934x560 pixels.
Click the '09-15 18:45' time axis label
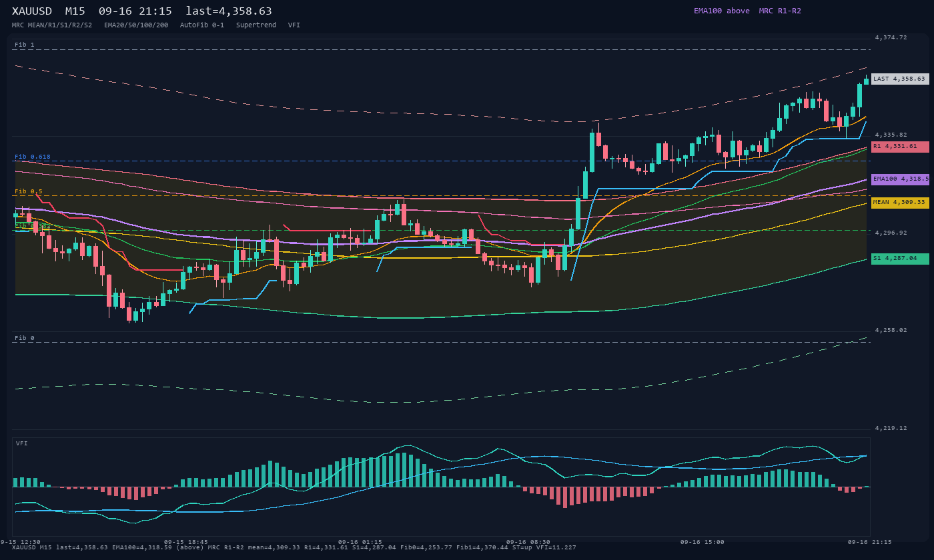(186, 542)
